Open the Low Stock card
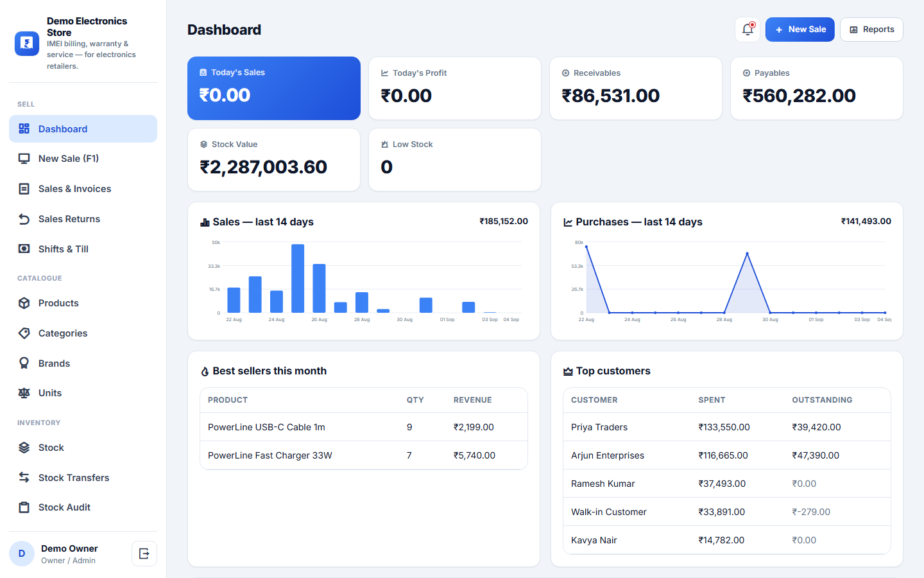Viewport: 924px width, 578px height. tap(455, 159)
